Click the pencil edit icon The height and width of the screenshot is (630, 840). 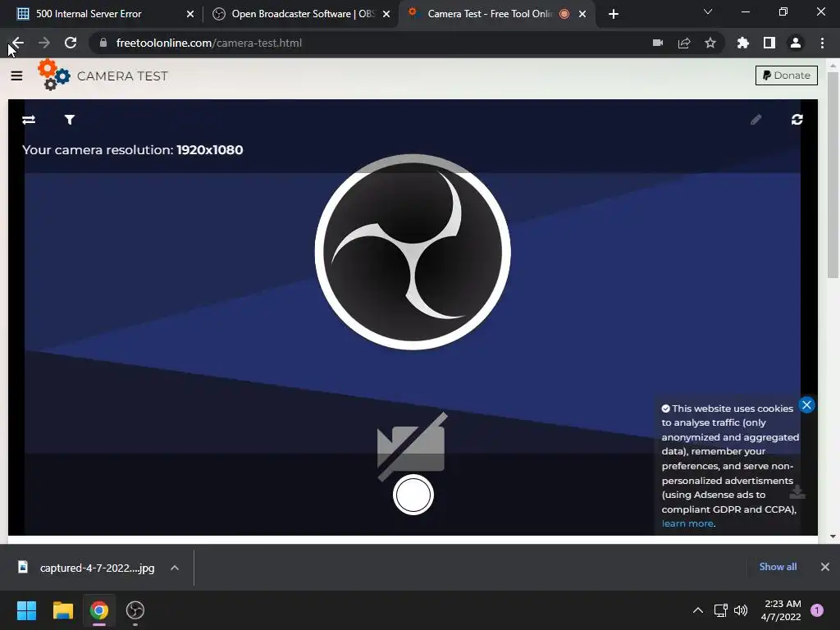pos(756,120)
